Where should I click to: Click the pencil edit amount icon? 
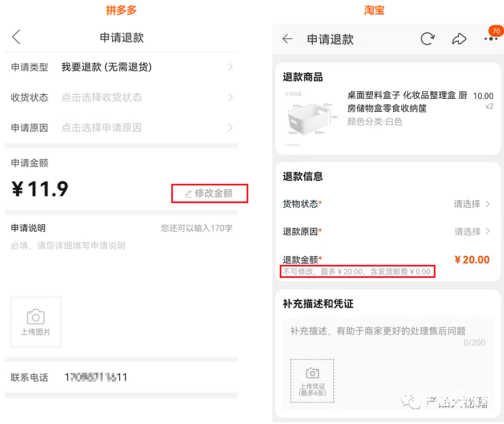[188, 194]
